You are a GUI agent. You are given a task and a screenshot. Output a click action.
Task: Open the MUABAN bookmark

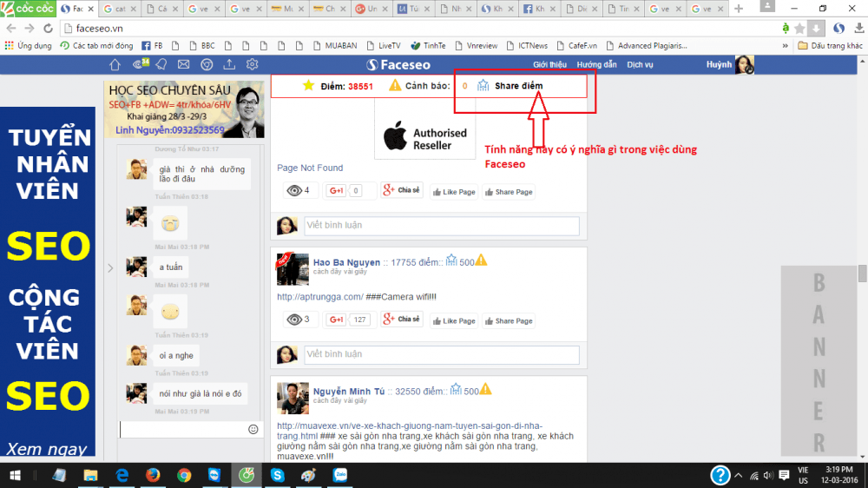(x=335, y=46)
